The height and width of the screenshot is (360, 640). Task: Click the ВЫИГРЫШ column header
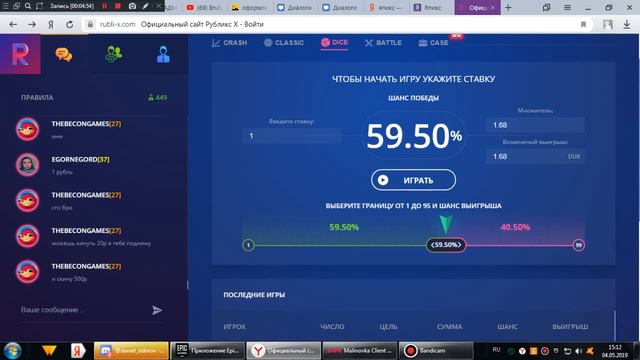(570, 327)
